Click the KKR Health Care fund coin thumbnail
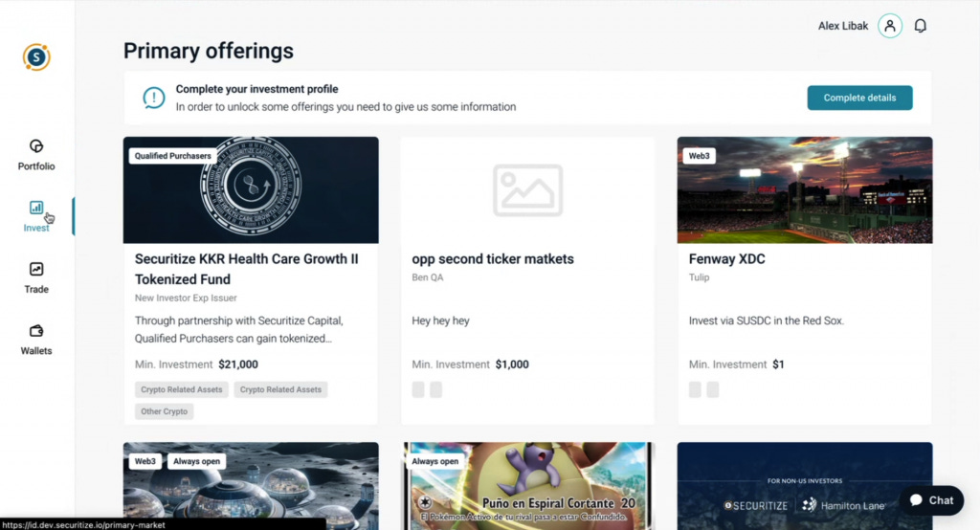Viewport: 980px width, 530px height. tap(251, 190)
